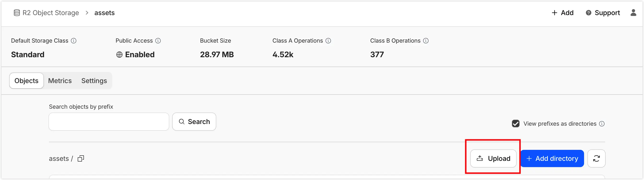
Task: Switch to the Metrics tab
Action: tap(60, 81)
